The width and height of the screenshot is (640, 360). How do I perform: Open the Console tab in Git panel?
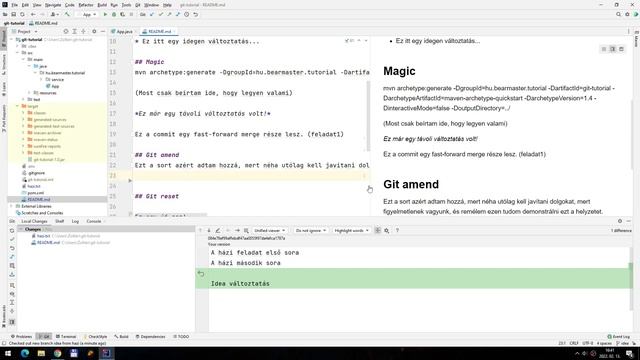pyautogui.click(x=94, y=221)
